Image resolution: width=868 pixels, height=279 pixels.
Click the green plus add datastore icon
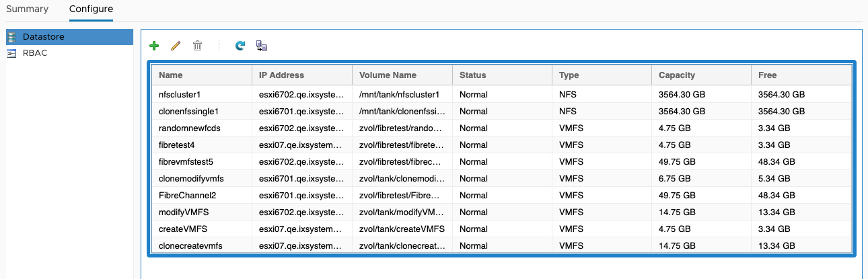click(x=154, y=46)
